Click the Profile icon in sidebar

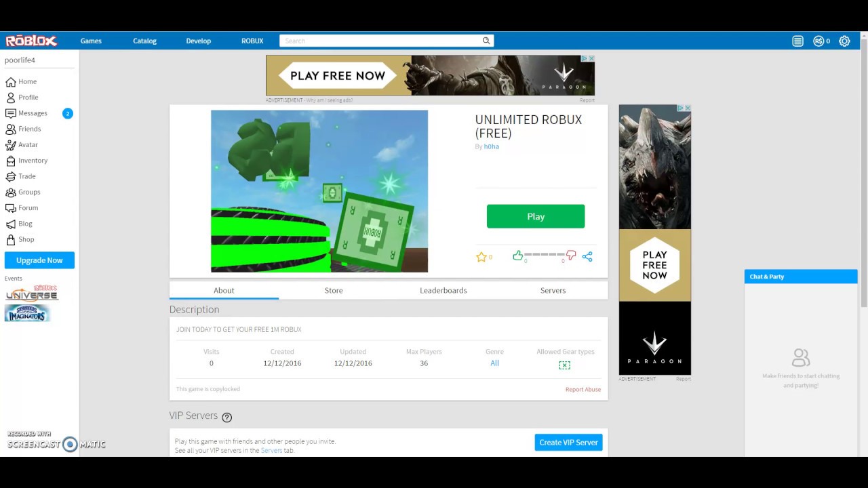11,98
